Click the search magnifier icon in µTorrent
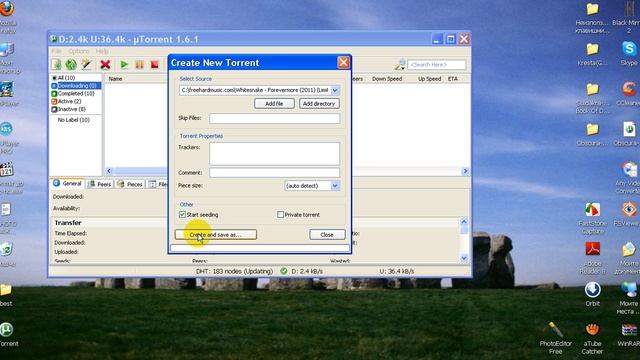This screenshot has height=360, width=640. tap(400, 64)
